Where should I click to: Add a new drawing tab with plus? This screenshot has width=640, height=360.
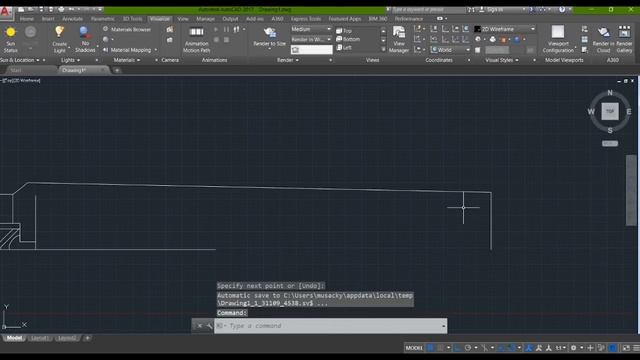(x=117, y=70)
